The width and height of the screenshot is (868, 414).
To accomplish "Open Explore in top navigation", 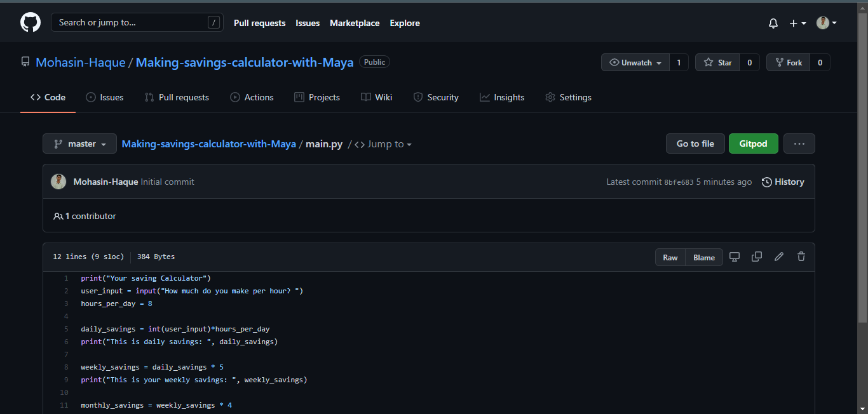I will 405,23.
